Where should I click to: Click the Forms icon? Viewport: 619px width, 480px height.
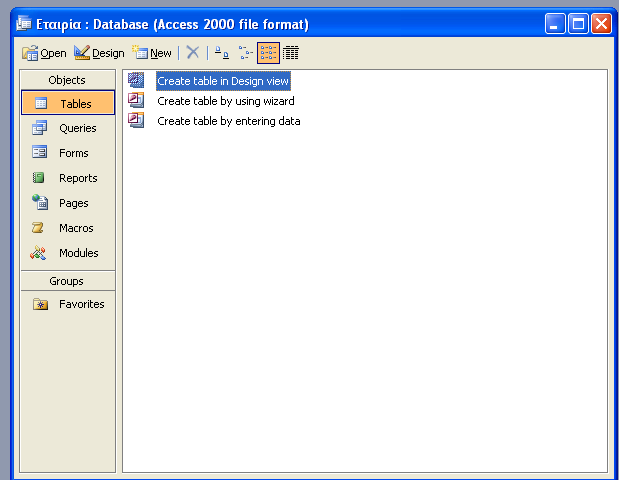pyautogui.click(x=39, y=152)
